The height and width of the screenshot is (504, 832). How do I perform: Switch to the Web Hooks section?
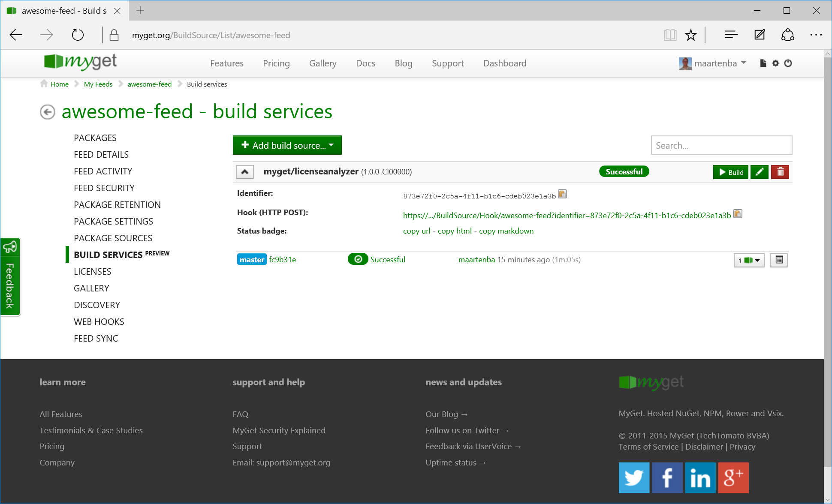[x=99, y=321]
